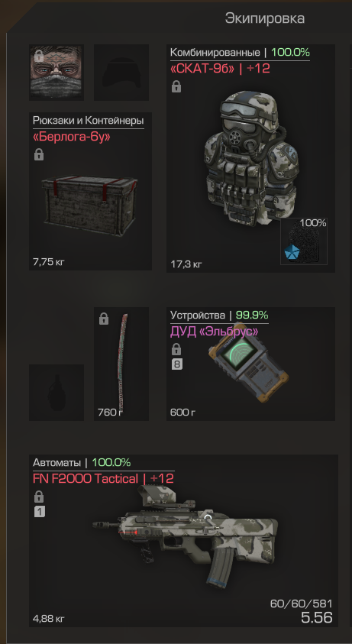352x644 pixels.
Task: Click the lock icon on the СКАТ-9б armor
Action: pyautogui.click(x=176, y=86)
